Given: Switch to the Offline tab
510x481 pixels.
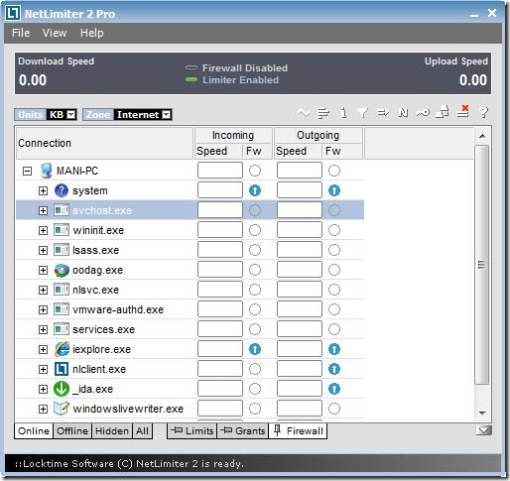Looking at the screenshot, I should [x=72, y=431].
